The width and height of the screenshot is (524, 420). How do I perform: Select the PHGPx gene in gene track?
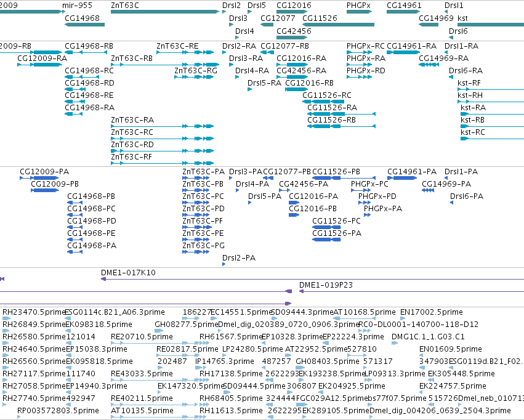coord(359,12)
